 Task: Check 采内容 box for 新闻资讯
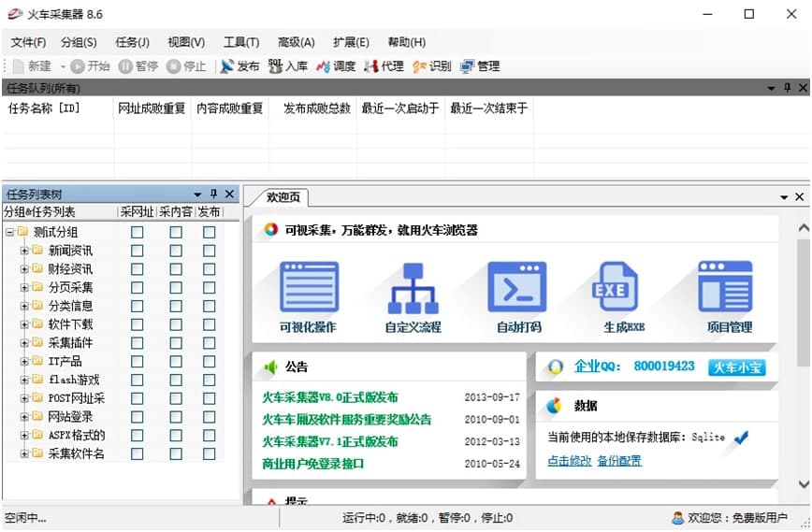click(176, 251)
